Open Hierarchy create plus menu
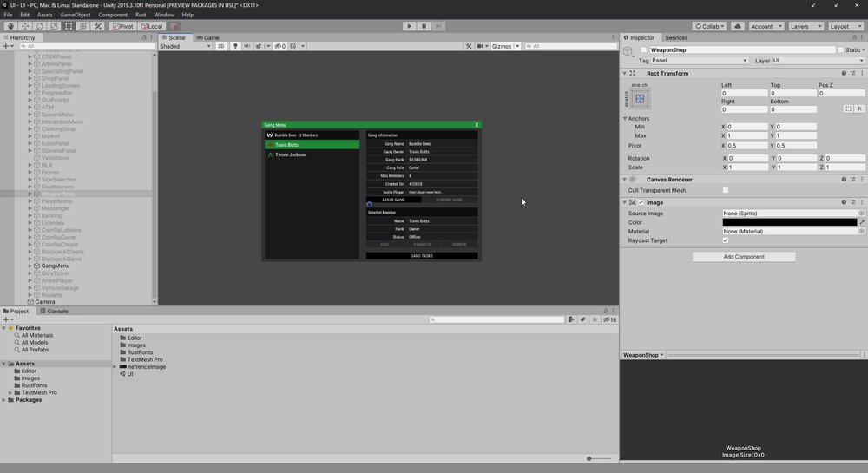This screenshot has height=473, width=868. pos(8,46)
